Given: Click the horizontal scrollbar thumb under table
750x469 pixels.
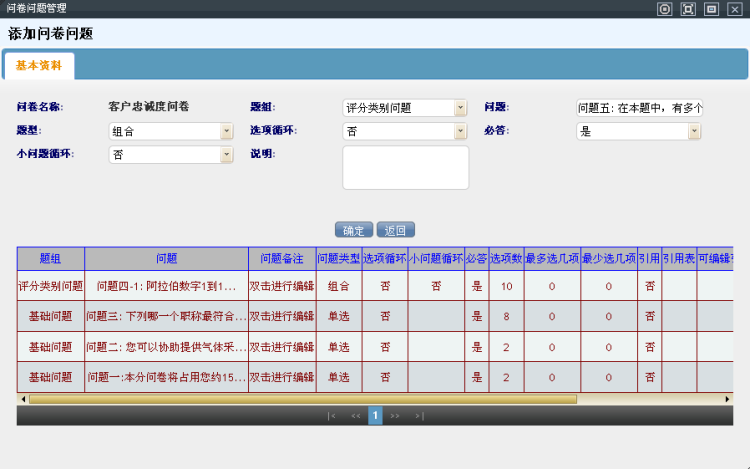Looking at the screenshot, I should coord(300,399).
